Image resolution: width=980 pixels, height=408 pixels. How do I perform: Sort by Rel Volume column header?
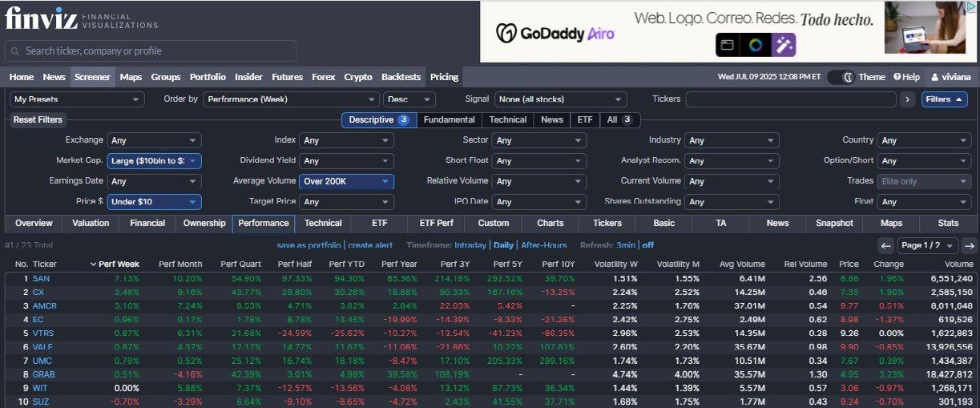tap(807, 264)
